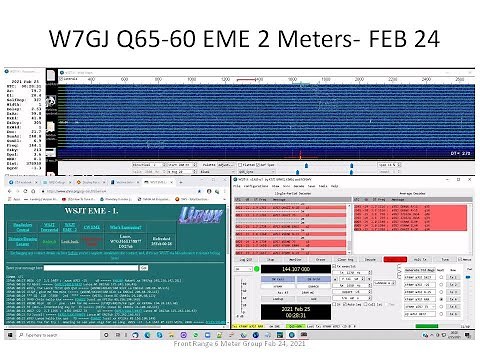
Task: Open Task View on the taskbar
Action: 118,335
